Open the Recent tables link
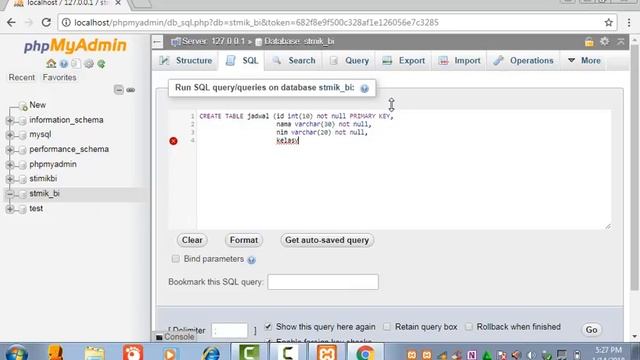Screen dimensions: 640x360 coord(22,78)
